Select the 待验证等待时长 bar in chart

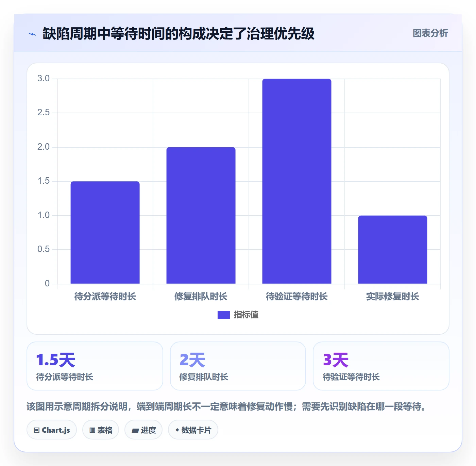(x=297, y=181)
